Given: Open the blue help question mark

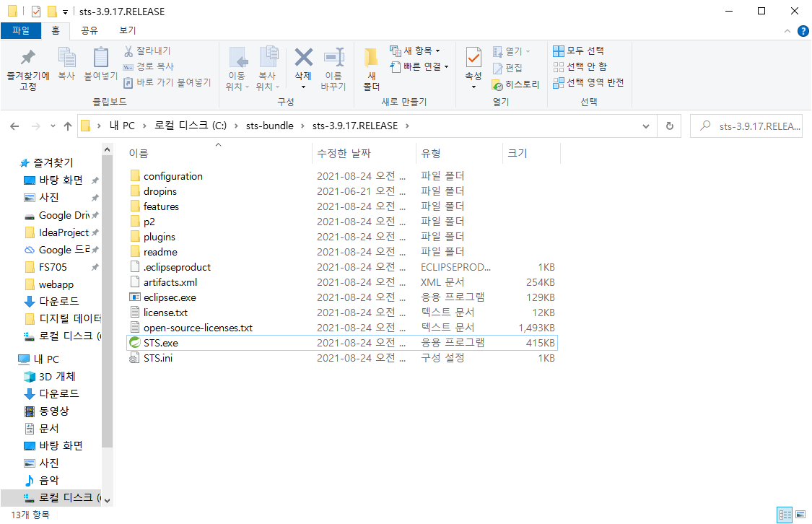Looking at the screenshot, I should point(803,31).
